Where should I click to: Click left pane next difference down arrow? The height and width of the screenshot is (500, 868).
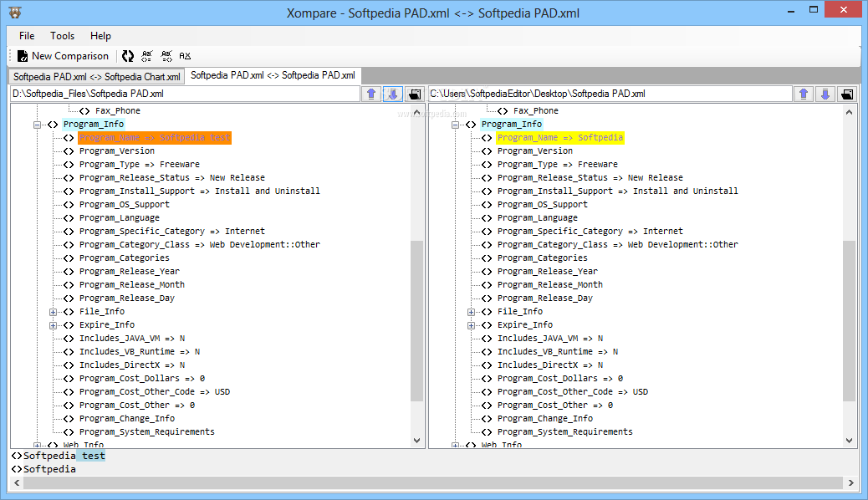coord(392,94)
